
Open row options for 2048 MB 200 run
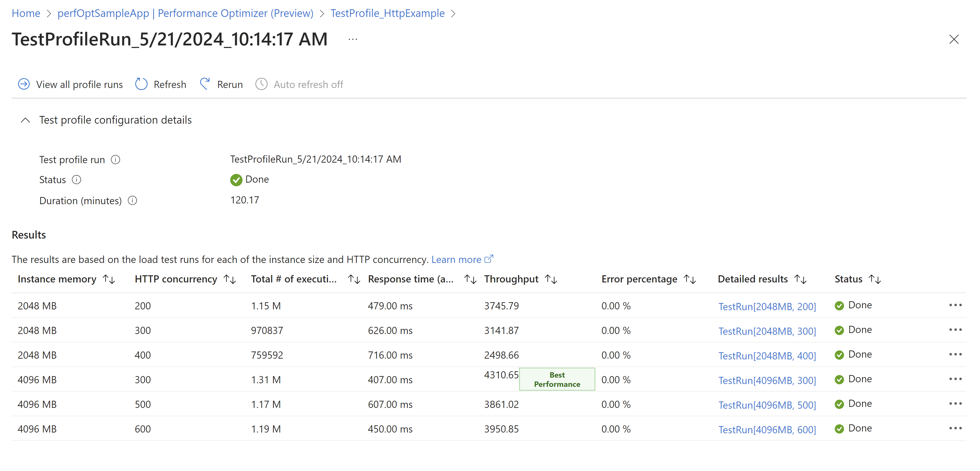pyautogui.click(x=955, y=305)
